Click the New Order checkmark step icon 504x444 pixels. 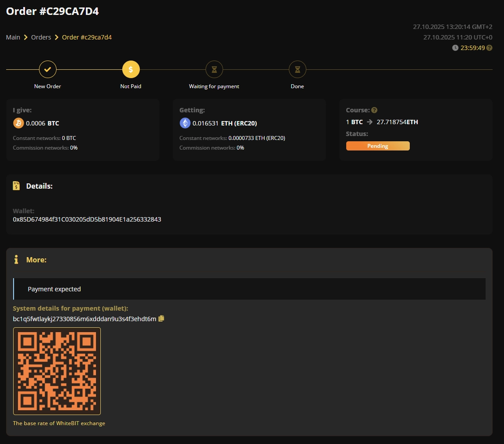[x=47, y=69]
